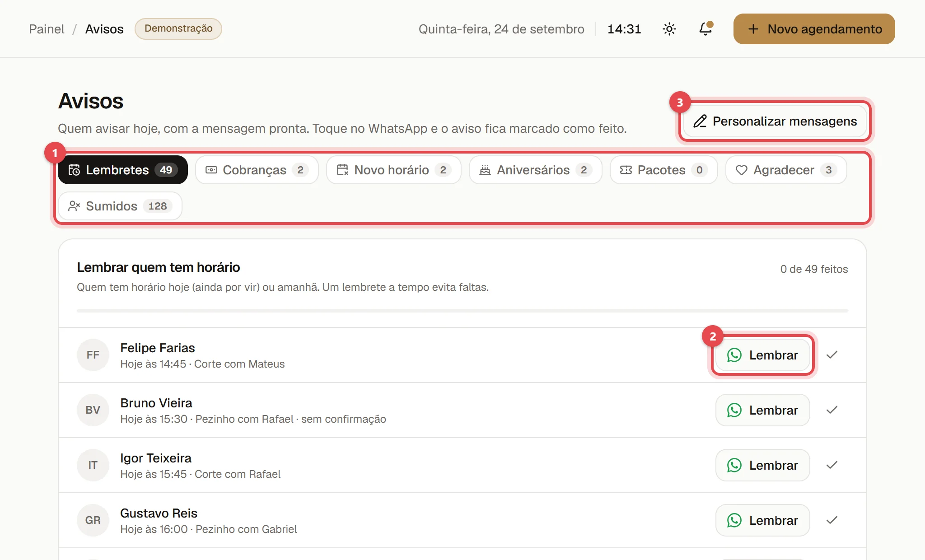Open the notifications bell
The height and width of the screenshot is (560, 925).
click(705, 29)
